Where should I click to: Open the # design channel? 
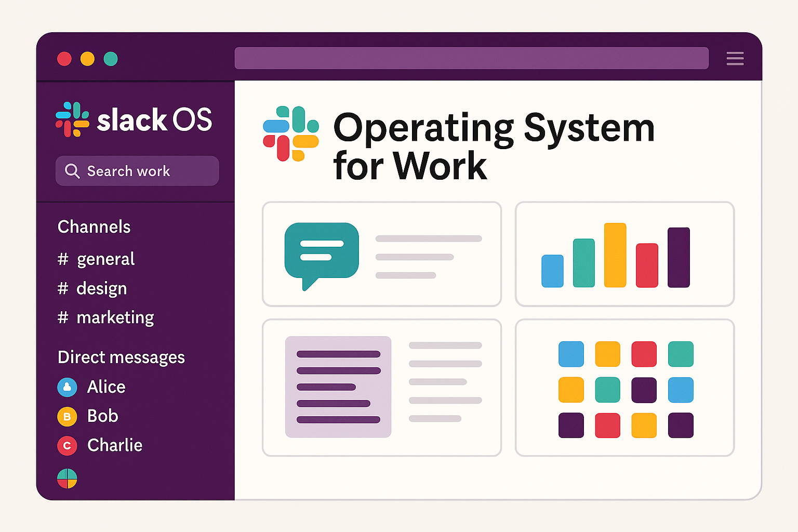click(92, 288)
